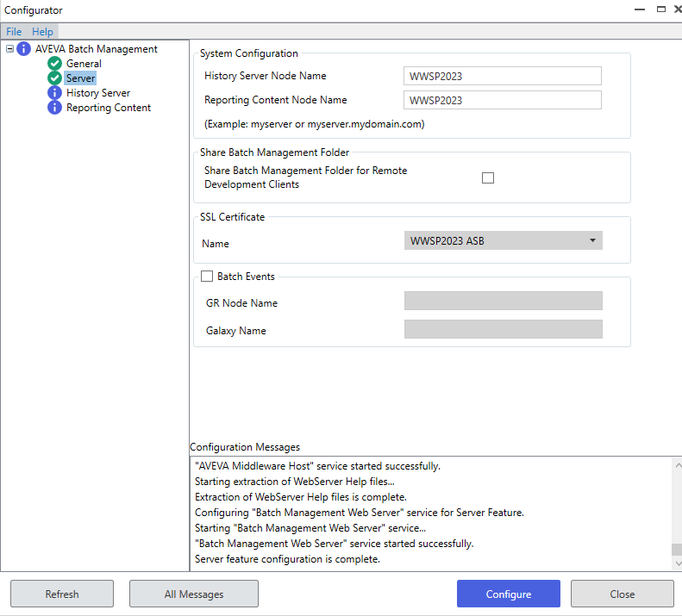This screenshot has width=682, height=616.
Task: Select message 'Starting extraction of WebServer Help files...'
Action: coord(295,482)
